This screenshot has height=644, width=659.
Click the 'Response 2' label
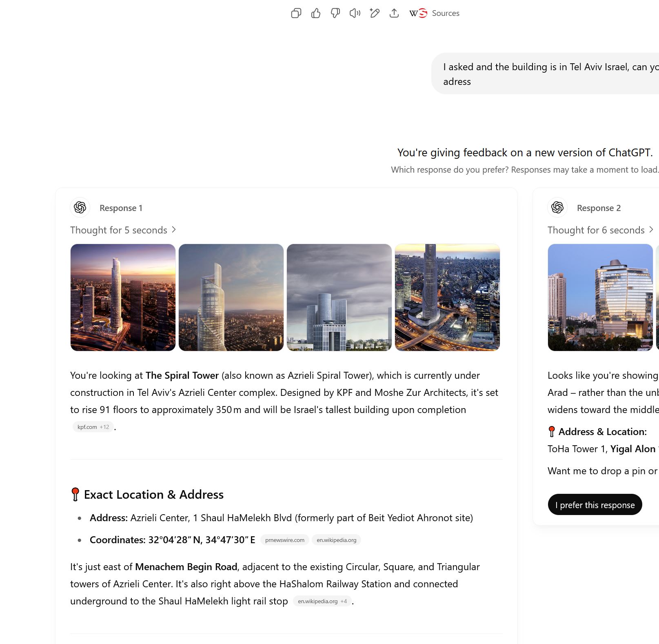(x=599, y=208)
